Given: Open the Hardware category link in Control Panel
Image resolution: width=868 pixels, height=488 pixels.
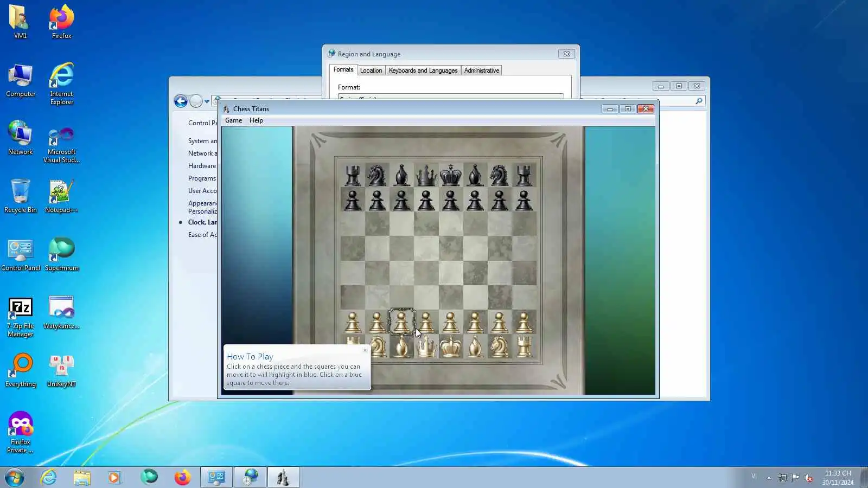Looking at the screenshot, I should (x=202, y=166).
